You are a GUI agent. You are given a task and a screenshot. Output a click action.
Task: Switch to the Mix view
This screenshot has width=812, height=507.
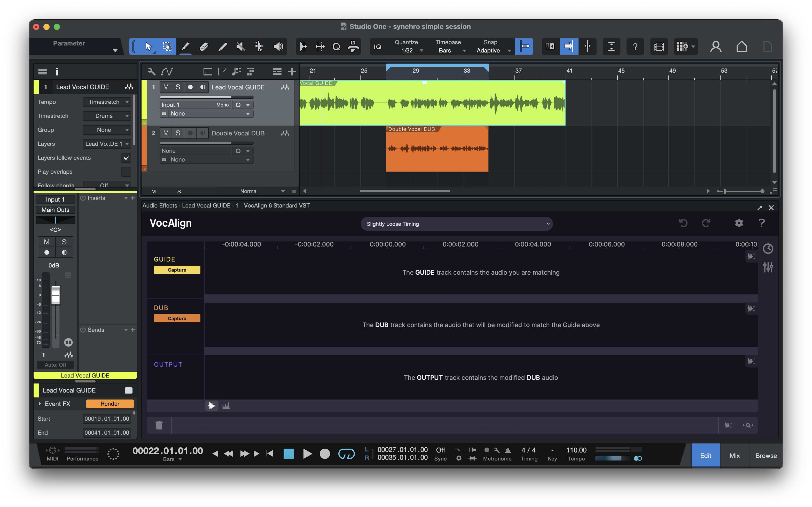pyautogui.click(x=734, y=455)
